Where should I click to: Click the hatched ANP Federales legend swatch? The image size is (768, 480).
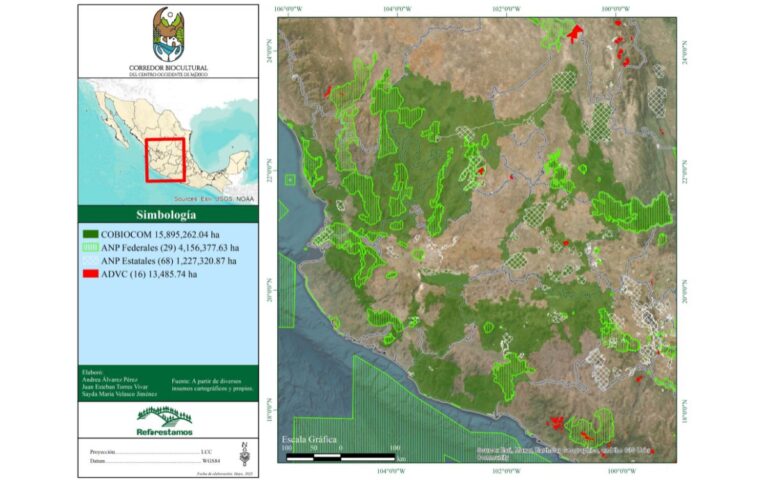tap(91, 248)
